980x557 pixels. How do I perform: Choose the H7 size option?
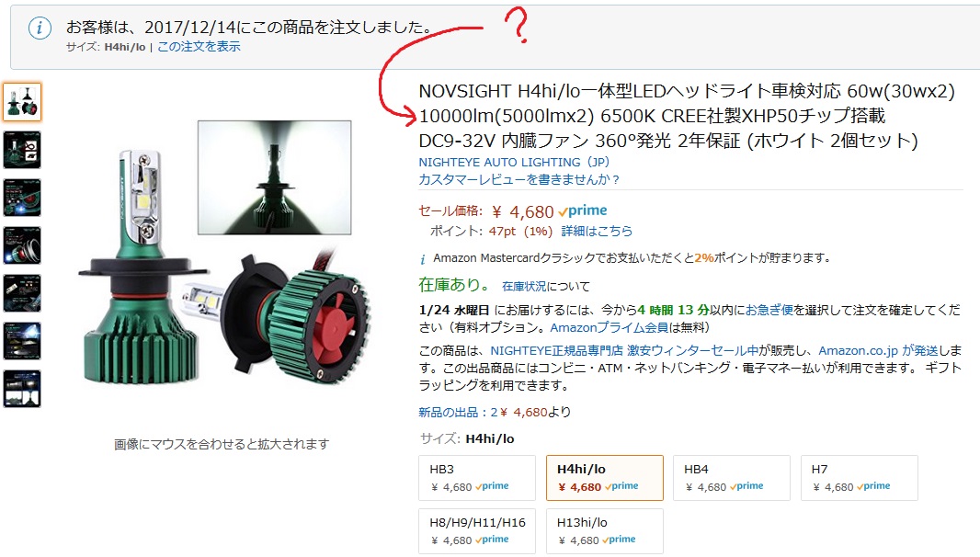[x=860, y=478]
